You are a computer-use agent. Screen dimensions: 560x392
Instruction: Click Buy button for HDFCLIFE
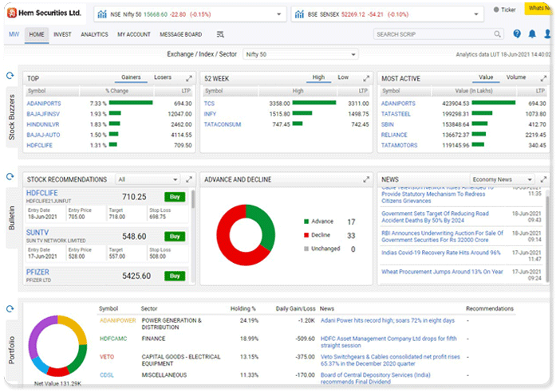pyautogui.click(x=175, y=197)
